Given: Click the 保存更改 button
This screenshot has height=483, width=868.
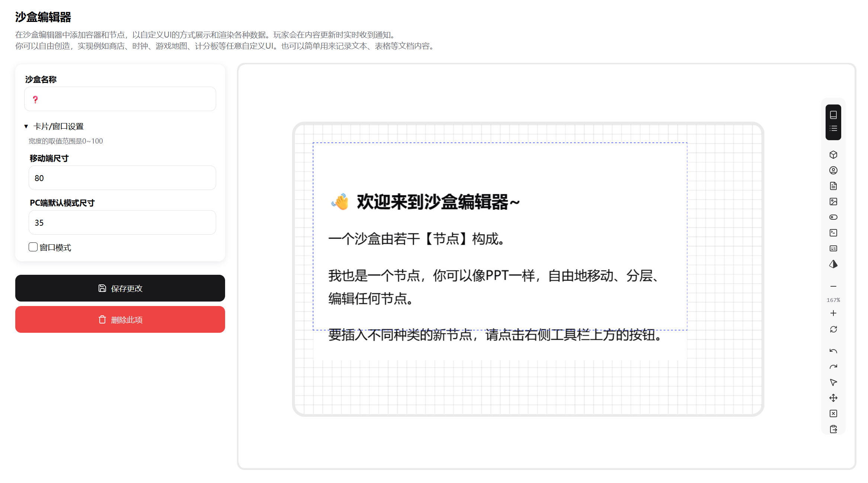Looking at the screenshot, I should coord(120,288).
